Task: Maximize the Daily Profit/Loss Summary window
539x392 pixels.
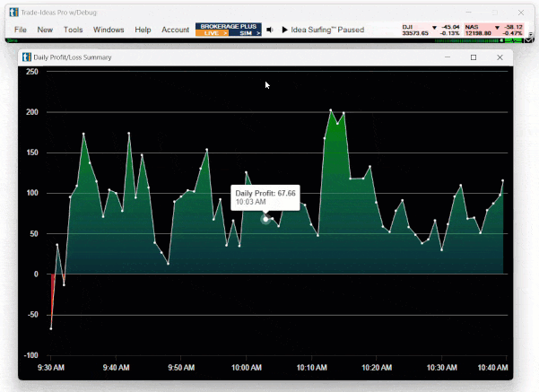Action: point(474,57)
